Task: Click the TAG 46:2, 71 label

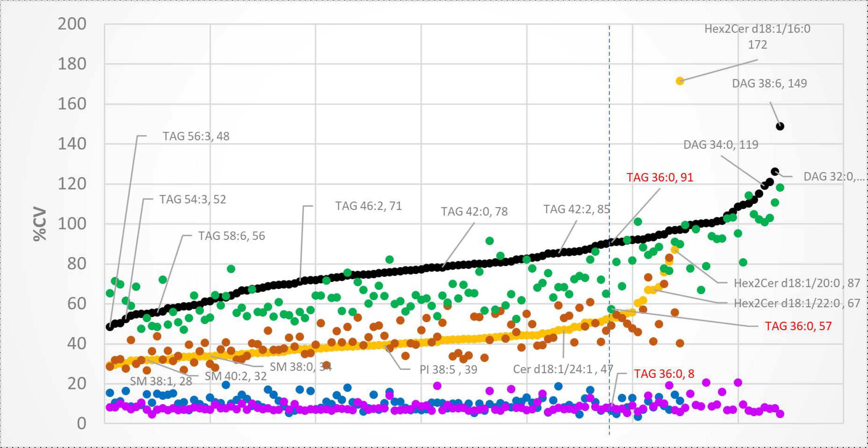Action: click(369, 206)
